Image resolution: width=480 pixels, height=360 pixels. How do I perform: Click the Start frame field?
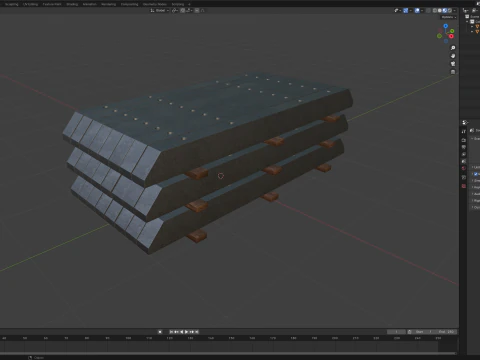point(424,332)
